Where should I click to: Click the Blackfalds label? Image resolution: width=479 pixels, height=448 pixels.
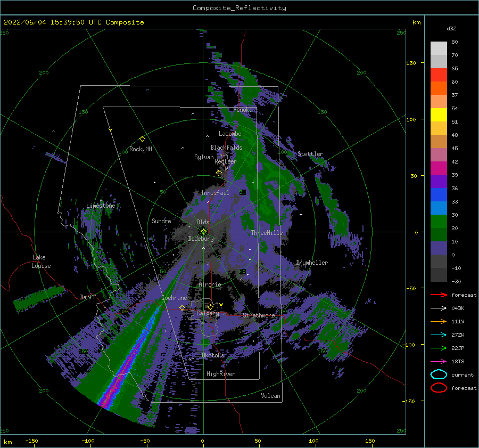tap(226, 148)
